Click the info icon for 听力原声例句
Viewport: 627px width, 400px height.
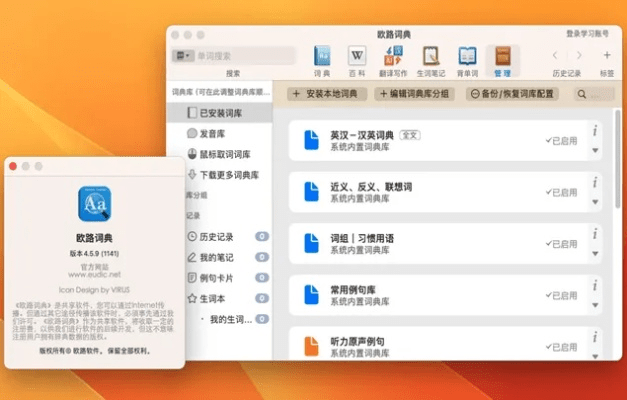click(x=595, y=337)
